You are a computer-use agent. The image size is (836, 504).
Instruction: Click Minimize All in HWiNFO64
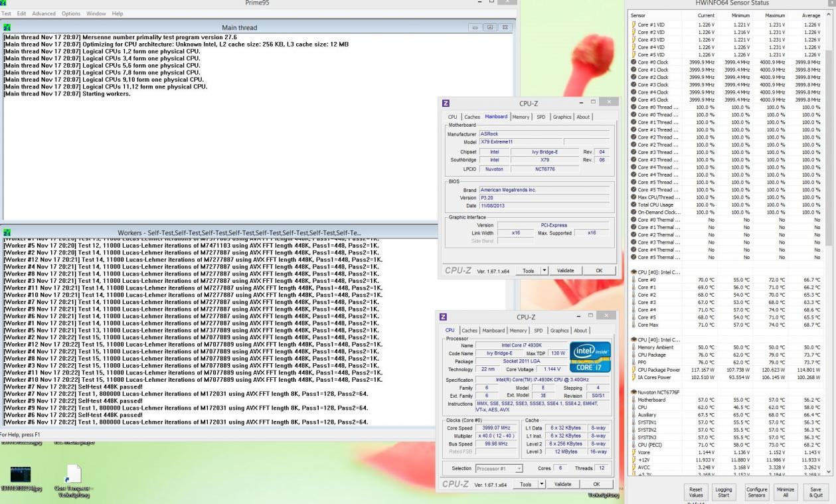[x=785, y=491]
